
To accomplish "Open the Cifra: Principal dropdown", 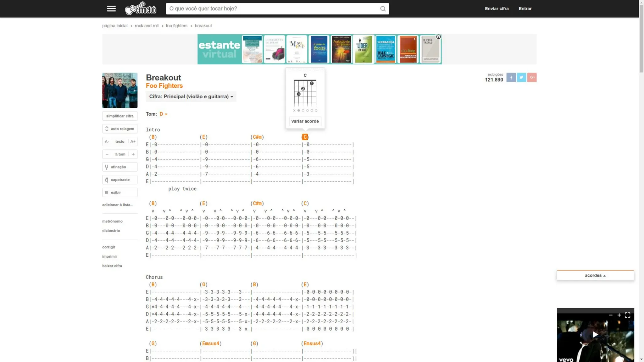I will tap(191, 96).
